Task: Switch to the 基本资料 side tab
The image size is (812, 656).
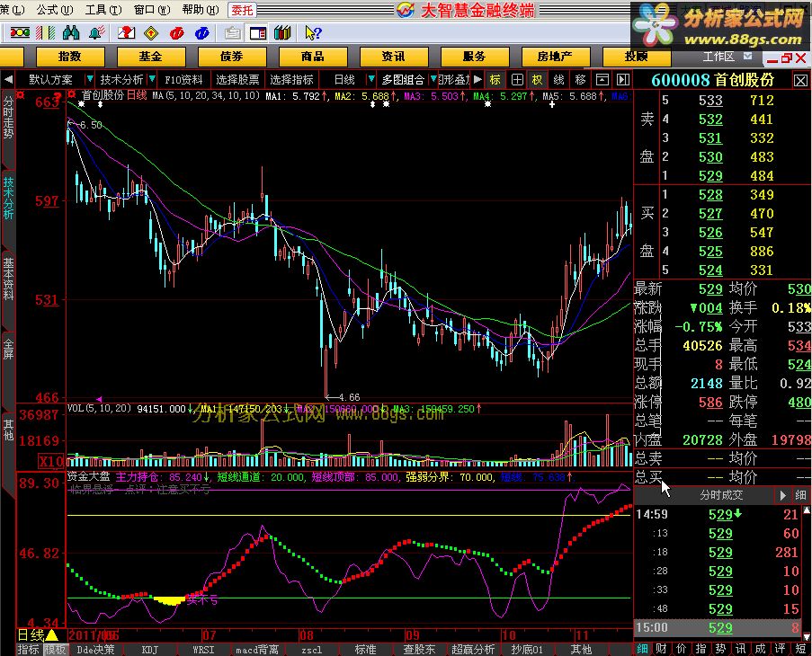Action: point(8,279)
